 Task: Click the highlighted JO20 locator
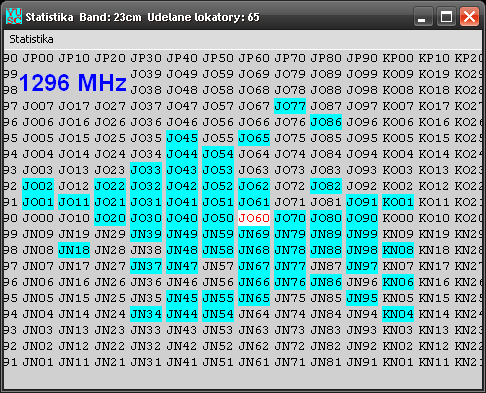coord(110,218)
